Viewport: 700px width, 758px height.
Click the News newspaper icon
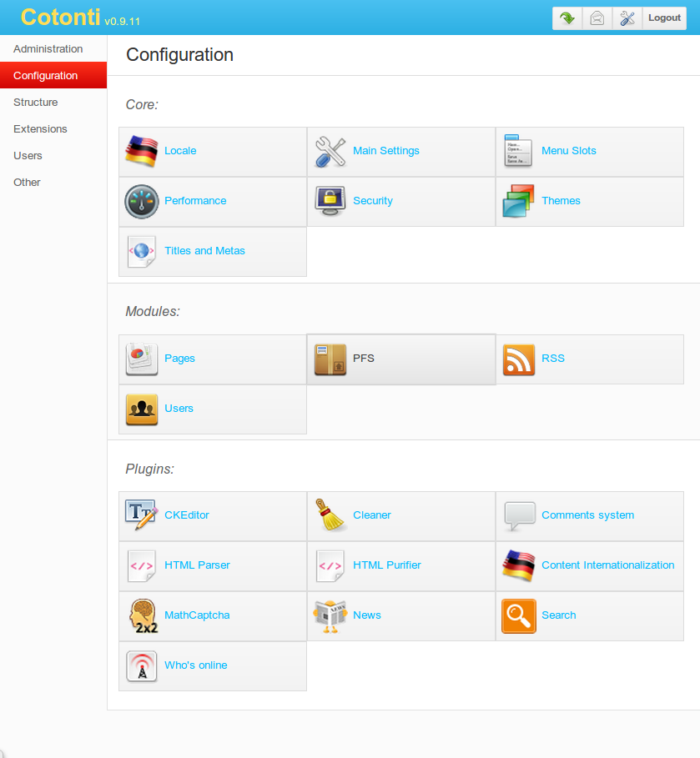pos(330,616)
